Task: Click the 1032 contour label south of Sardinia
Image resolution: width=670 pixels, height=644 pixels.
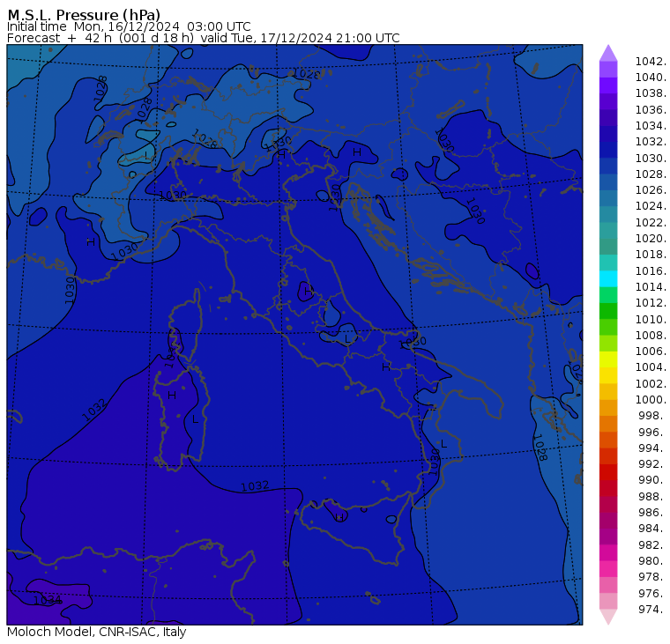Action: point(255,486)
